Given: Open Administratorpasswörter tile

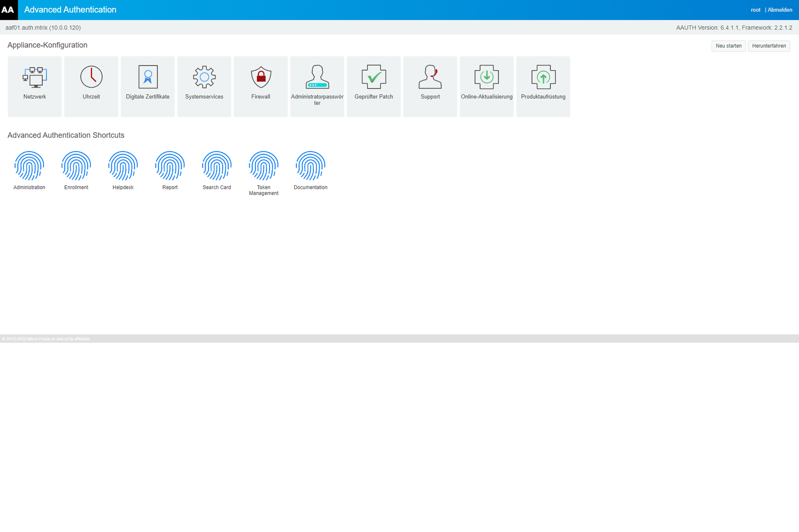Looking at the screenshot, I should tap(317, 86).
